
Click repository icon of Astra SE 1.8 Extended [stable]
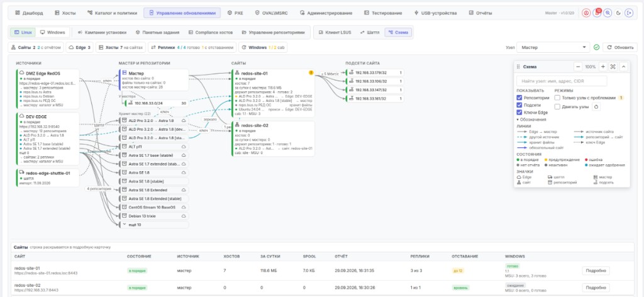click(125, 199)
